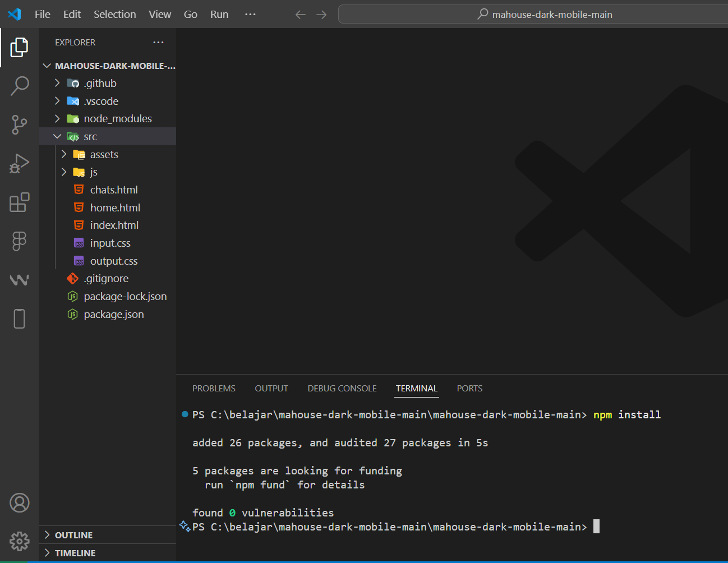Open the W-shaped extension icon in activity bar
The image size is (728, 563).
[x=19, y=280]
